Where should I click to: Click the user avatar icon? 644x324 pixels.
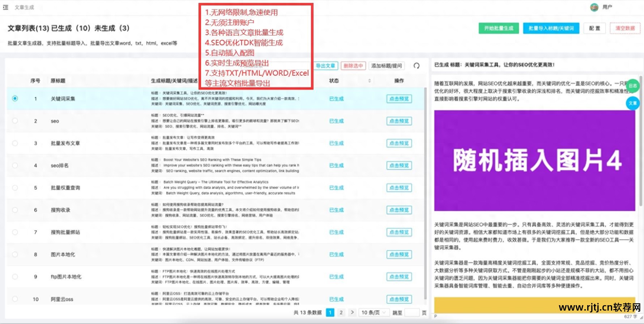coord(594,7)
